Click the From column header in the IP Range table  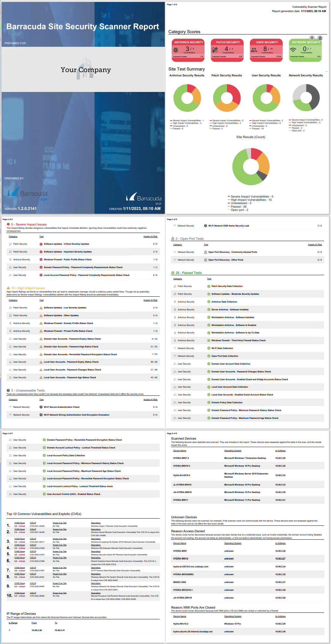(34, 623)
